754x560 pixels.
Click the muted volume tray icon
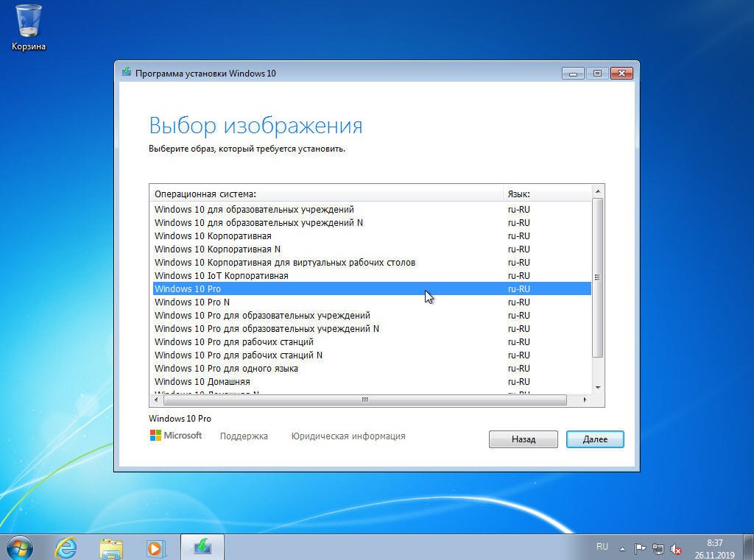point(676,548)
